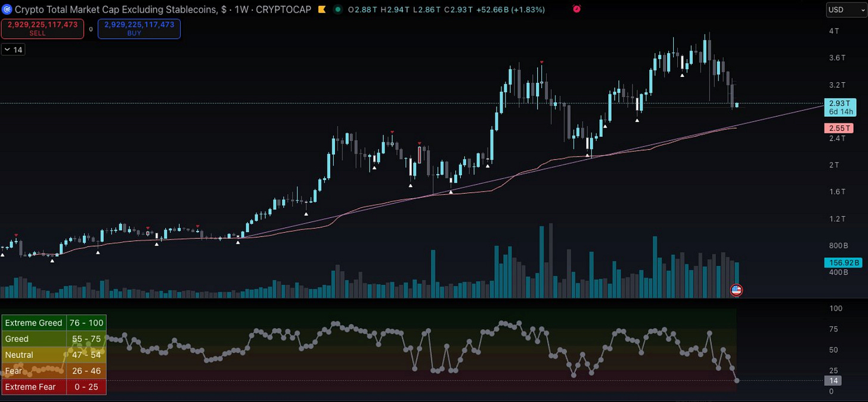Click the 100 label on indicator scale
This screenshot has height=402, width=868.
coord(836,308)
